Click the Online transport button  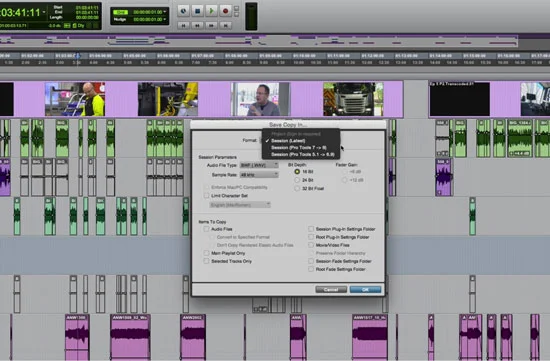[183, 11]
